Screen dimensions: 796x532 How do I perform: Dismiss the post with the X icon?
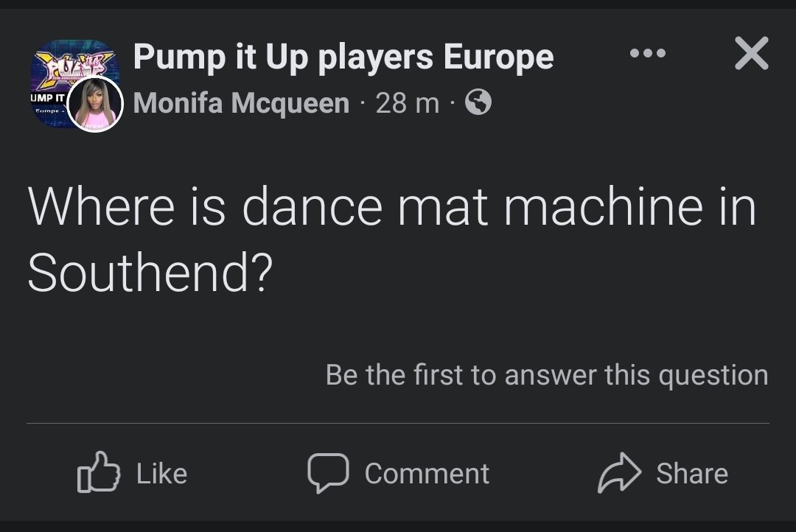coord(751,55)
